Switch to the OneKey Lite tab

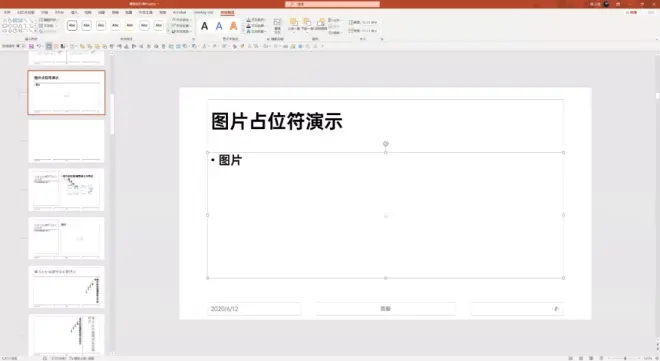tap(203, 13)
